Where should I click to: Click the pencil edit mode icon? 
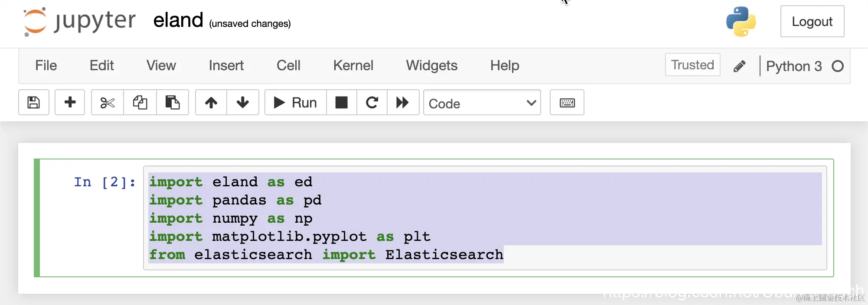point(740,66)
